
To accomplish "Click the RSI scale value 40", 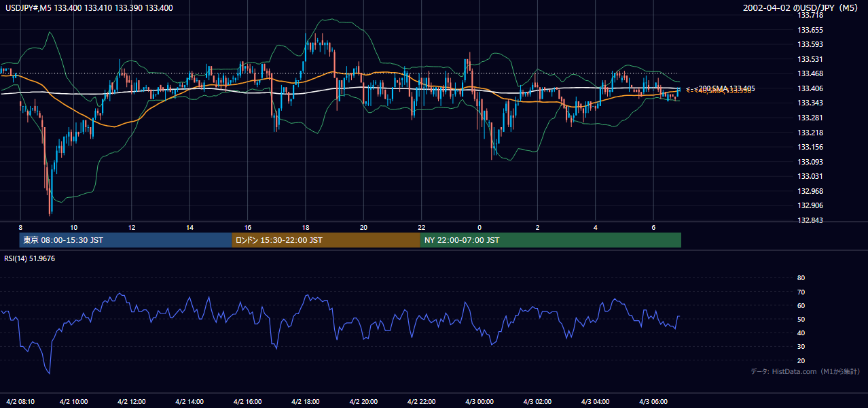I will (801, 333).
